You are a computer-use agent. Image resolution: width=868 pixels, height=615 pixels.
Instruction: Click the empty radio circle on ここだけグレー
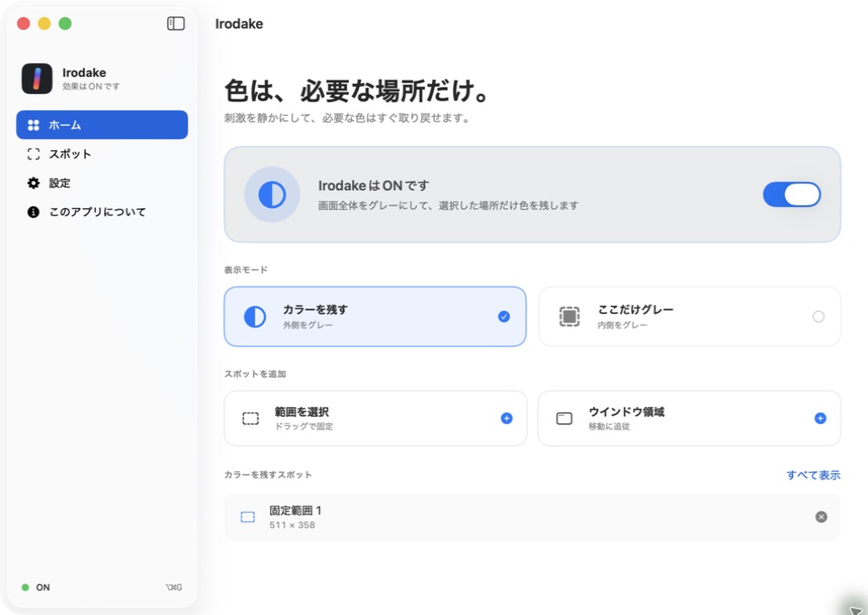click(x=818, y=317)
